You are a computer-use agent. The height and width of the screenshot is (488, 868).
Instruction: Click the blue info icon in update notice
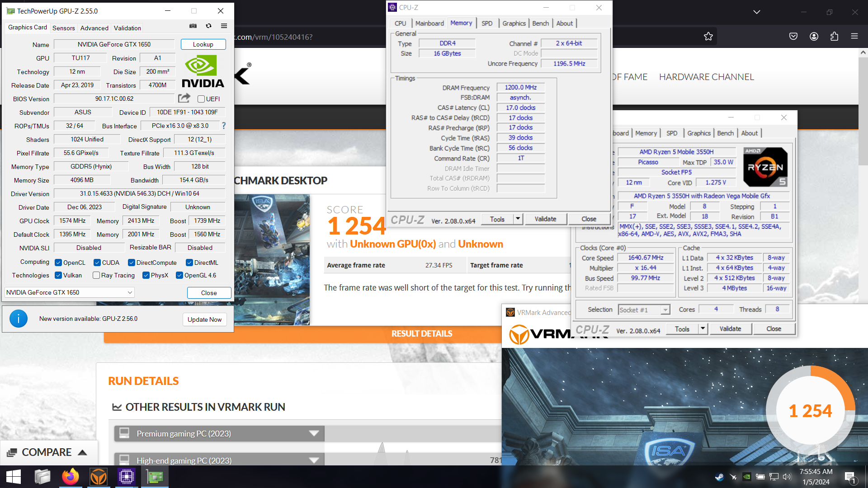click(x=19, y=319)
